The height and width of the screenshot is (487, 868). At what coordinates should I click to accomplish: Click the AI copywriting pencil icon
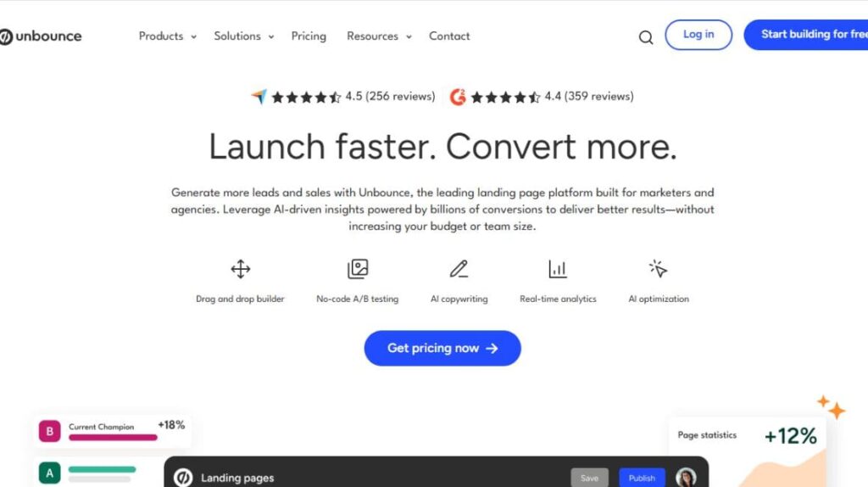pyautogui.click(x=459, y=270)
